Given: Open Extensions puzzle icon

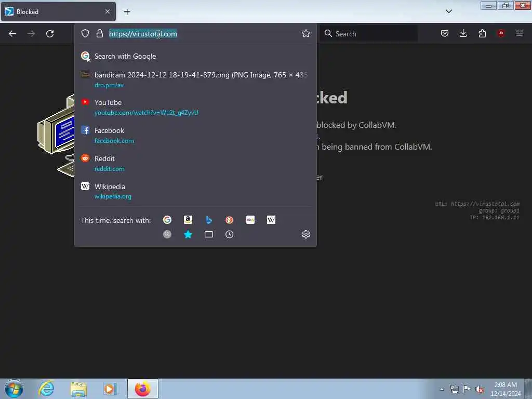Looking at the screenshot, I should point(482,33).
